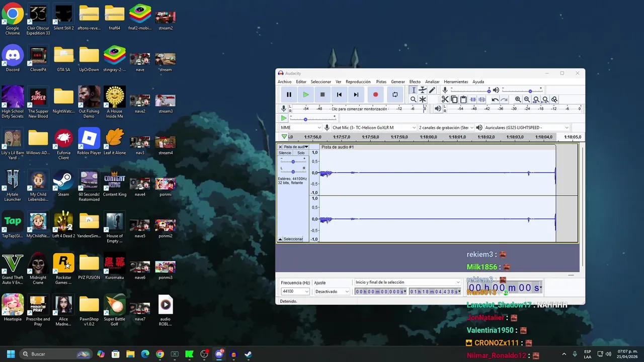Solo the audio track
The height and width of the screenshot is (362, 644).
pyautogui.click(x=301, y=153)
